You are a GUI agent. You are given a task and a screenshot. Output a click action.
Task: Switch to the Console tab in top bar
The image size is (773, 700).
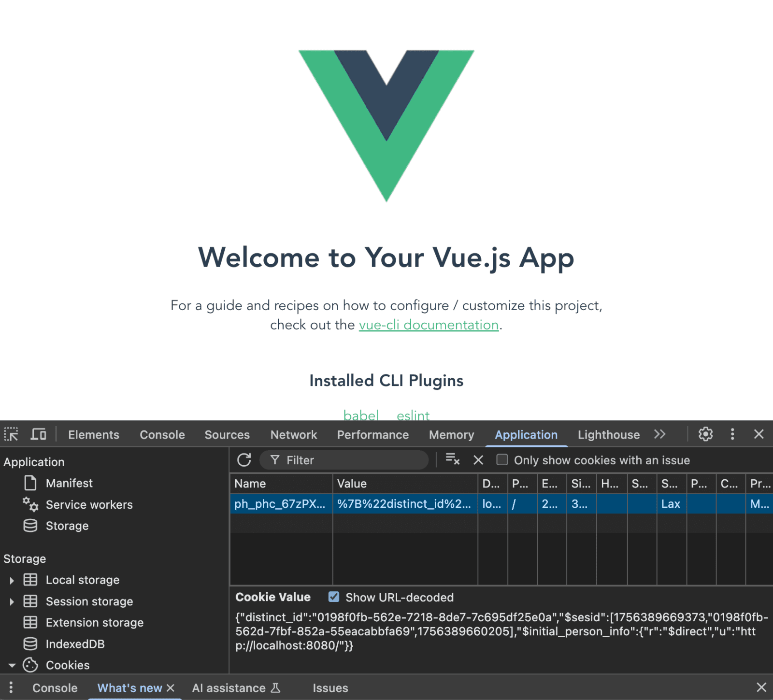pyautogui.click(x=162, y=435)
